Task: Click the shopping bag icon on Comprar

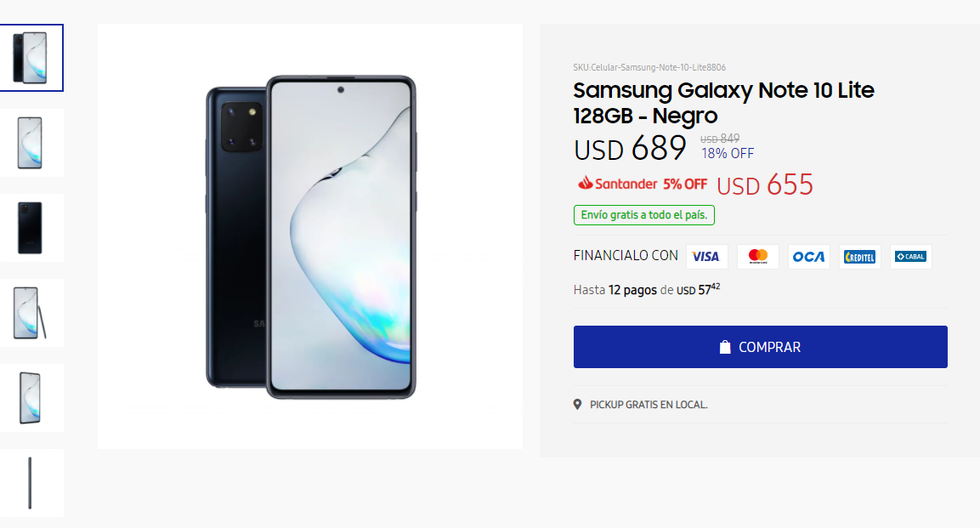Action: tap(725, 347)
